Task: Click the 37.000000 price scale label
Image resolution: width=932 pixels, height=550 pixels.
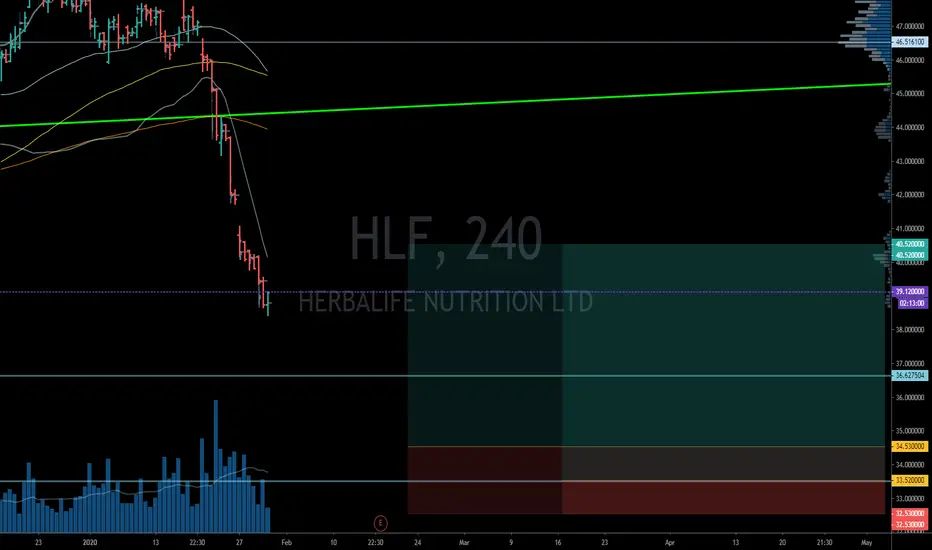Action: (910, 363)
